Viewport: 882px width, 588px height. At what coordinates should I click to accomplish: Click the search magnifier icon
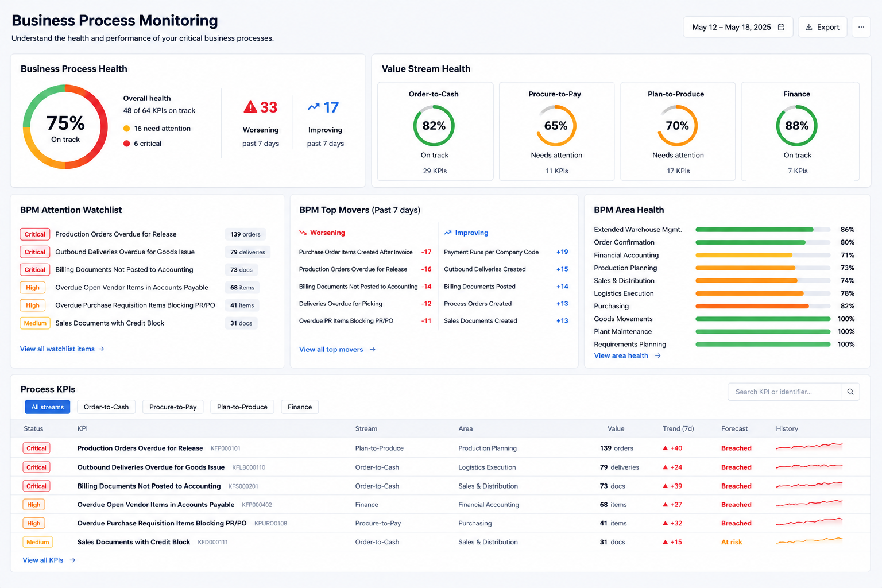850,392
